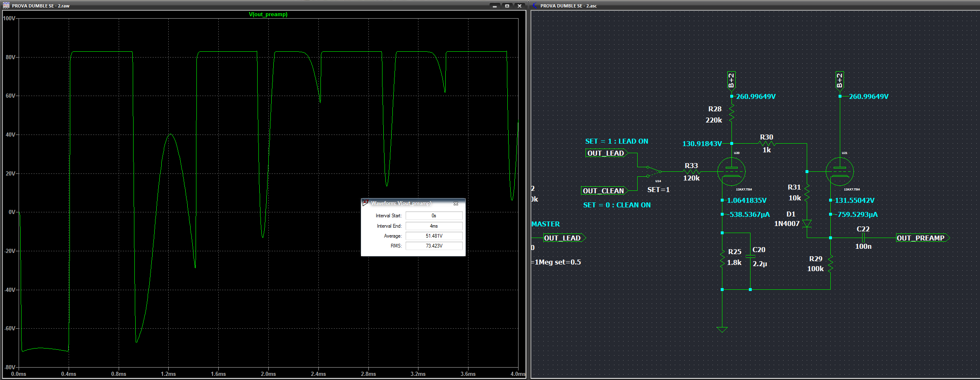This screenshot has height=380, width=980.
Task: Select the C20 capacitor symbol
Action: (750, 257)
